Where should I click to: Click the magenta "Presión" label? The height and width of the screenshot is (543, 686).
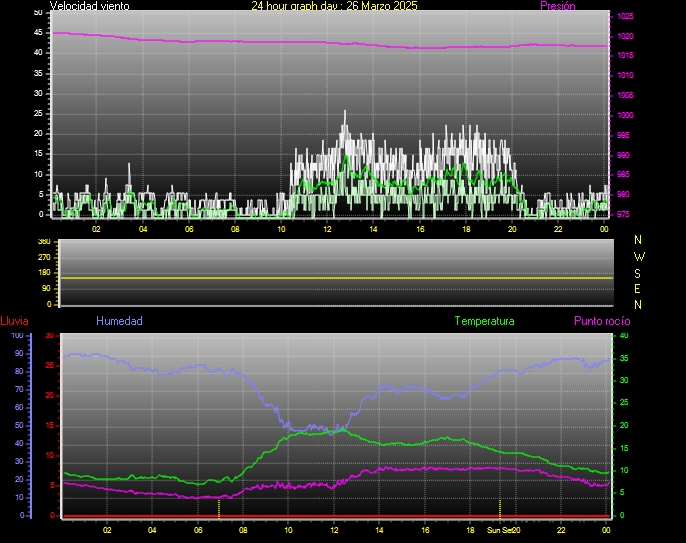coord(558,6)
